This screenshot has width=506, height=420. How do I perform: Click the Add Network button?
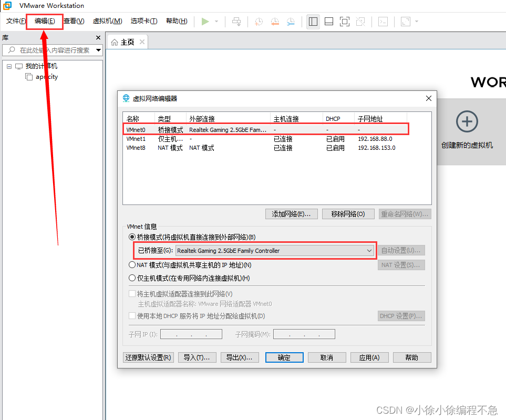(292, 214)
